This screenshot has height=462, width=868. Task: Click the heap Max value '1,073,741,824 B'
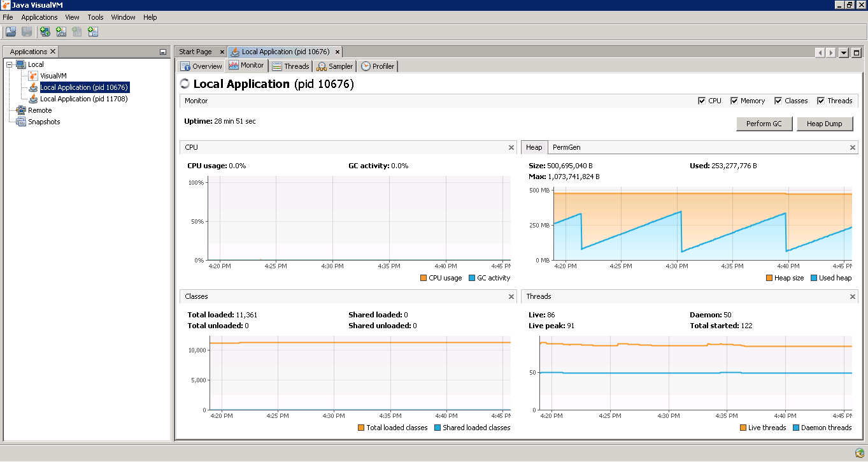tap(573, 177)
